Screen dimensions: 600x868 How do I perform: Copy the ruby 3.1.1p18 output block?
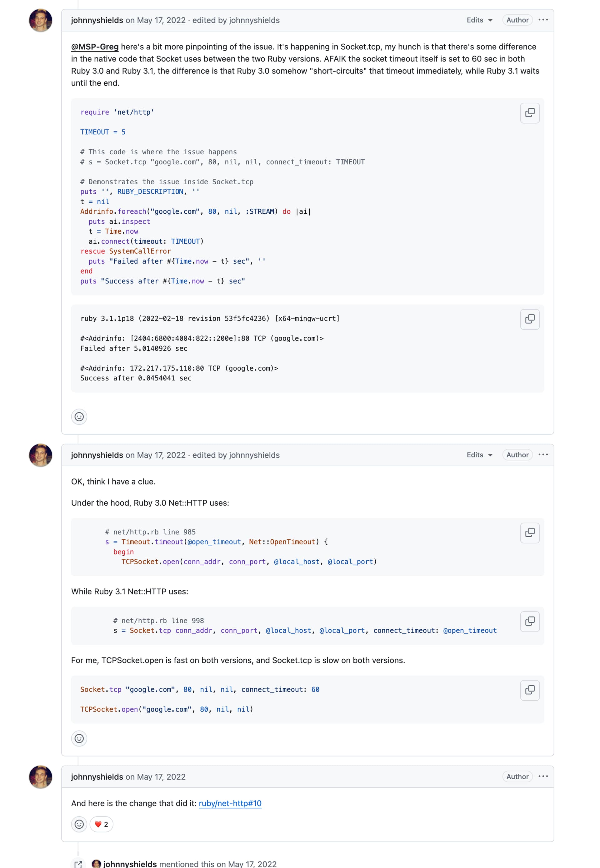[529, 319]
